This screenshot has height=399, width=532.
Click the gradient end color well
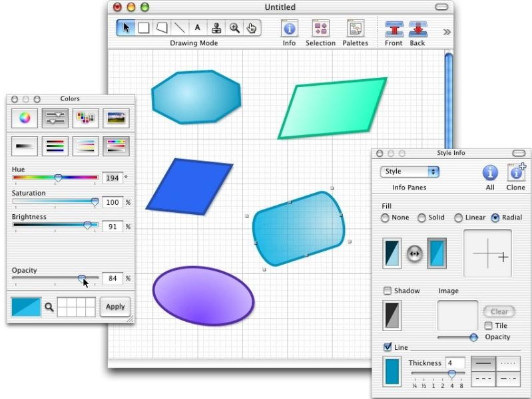(x=437, y=253)
